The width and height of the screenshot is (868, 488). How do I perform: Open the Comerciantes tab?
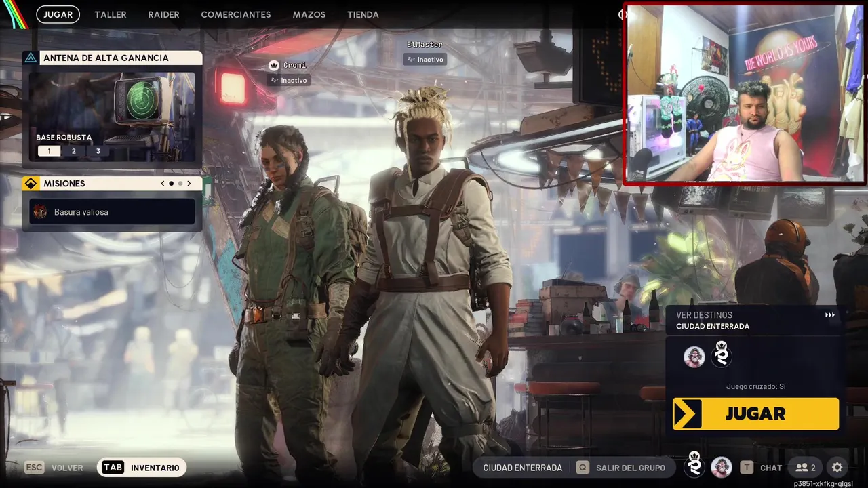[x=236, y=14]
